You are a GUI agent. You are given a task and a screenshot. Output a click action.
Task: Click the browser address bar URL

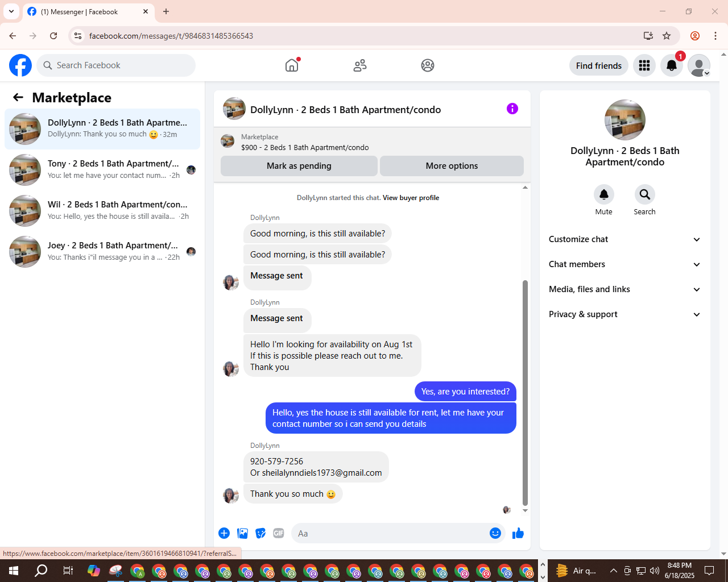point(171,36)
